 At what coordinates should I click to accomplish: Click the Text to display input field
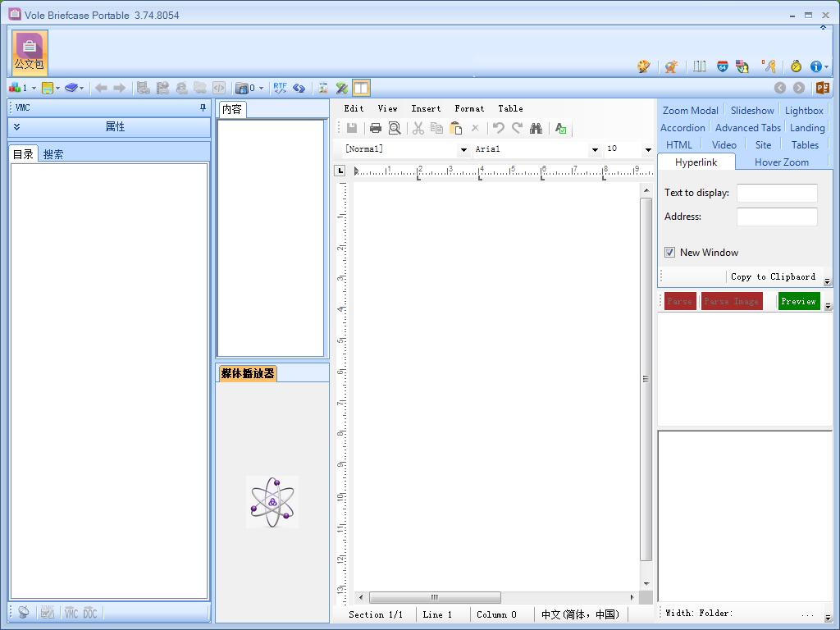click(x=776, y=193)
